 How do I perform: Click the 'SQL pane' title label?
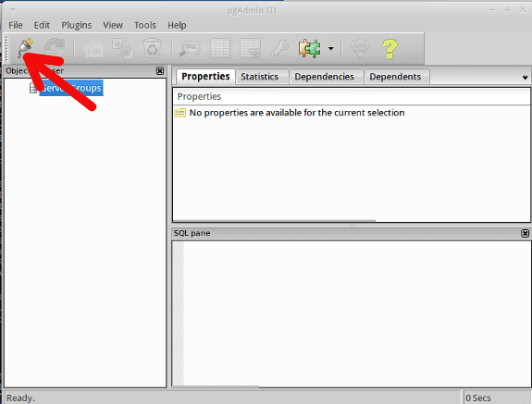(192, 233)
